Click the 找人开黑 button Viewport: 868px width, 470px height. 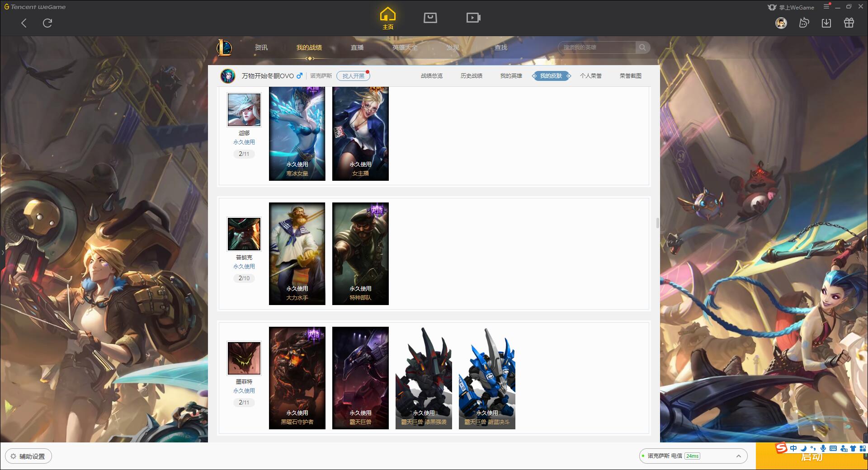[x=353, y=76]
